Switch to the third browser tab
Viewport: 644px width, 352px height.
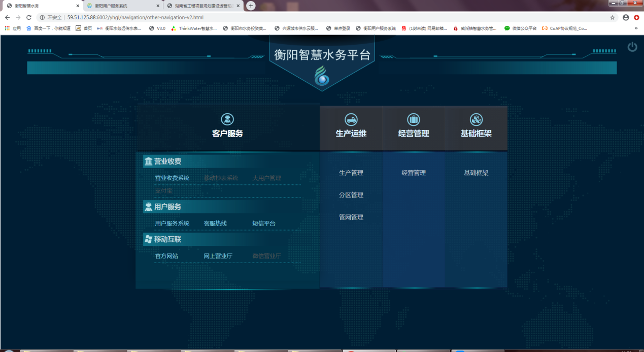coord(200,6)
